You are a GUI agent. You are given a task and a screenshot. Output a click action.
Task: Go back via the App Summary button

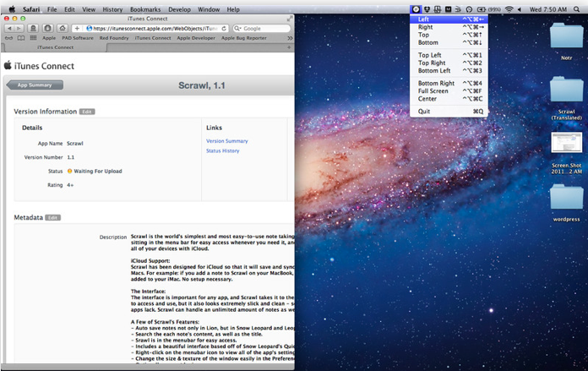point(35,85)
